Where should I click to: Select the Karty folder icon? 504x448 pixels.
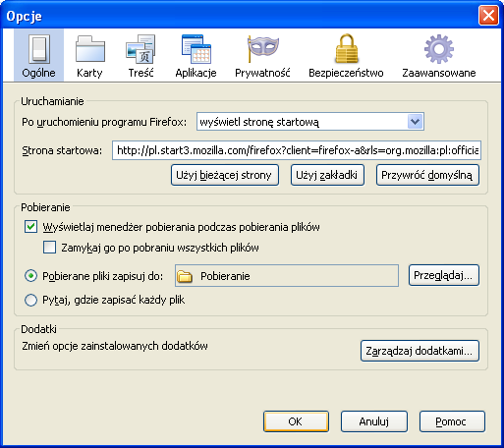pos(90,49)
